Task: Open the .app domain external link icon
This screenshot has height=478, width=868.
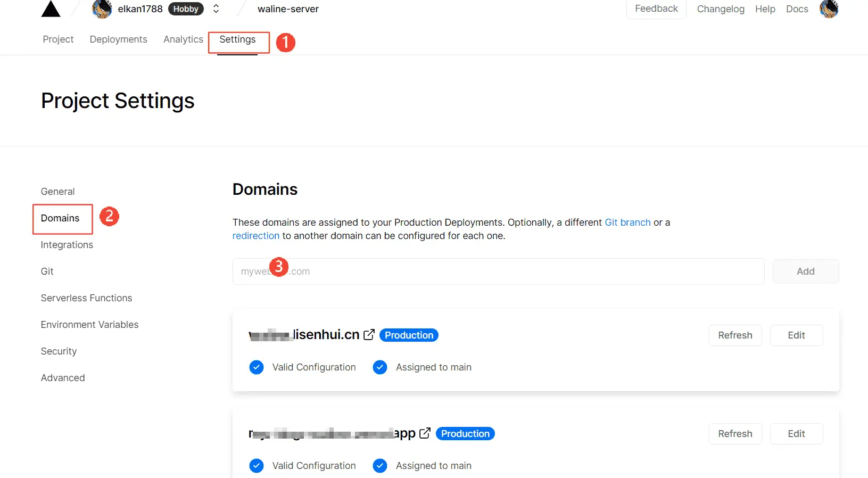Action: point(425,433)
